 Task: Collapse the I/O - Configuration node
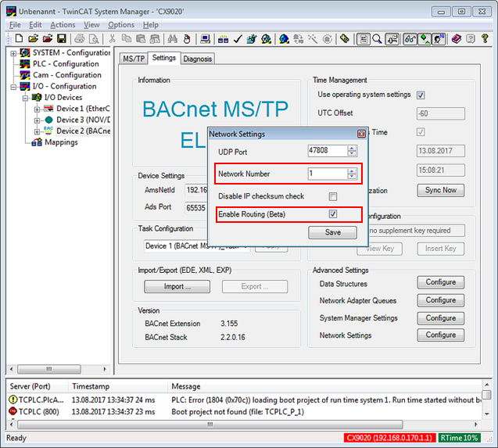click(13, 87)
